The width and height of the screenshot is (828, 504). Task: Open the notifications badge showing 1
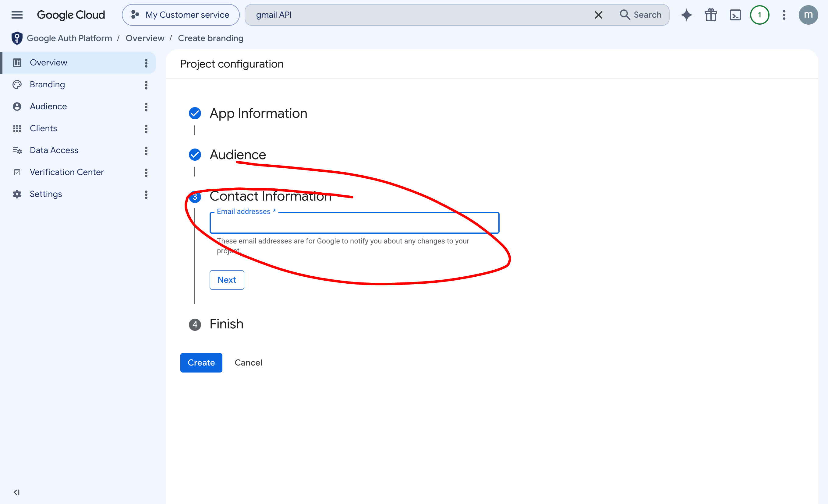759,15
